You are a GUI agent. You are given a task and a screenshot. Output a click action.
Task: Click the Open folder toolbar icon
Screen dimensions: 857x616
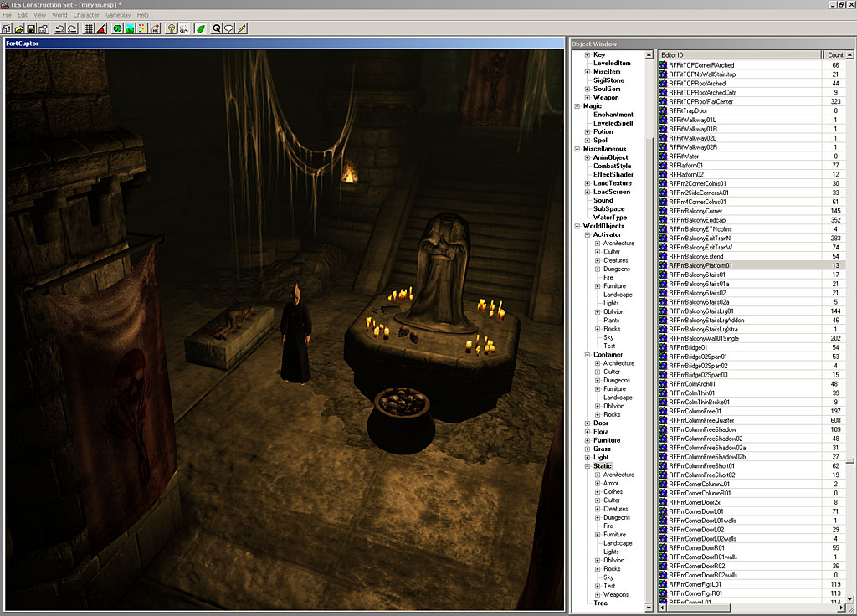[x=18, y=28]
